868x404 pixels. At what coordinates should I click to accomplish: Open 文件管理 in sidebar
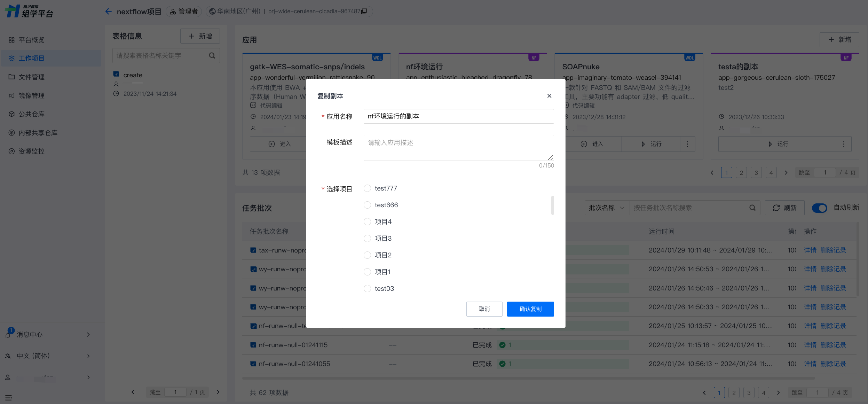click(31, 77)
